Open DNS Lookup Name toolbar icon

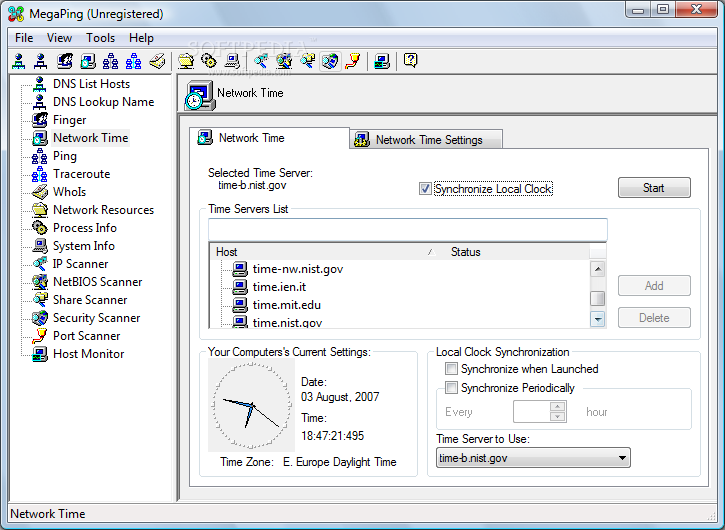point(42,61)
